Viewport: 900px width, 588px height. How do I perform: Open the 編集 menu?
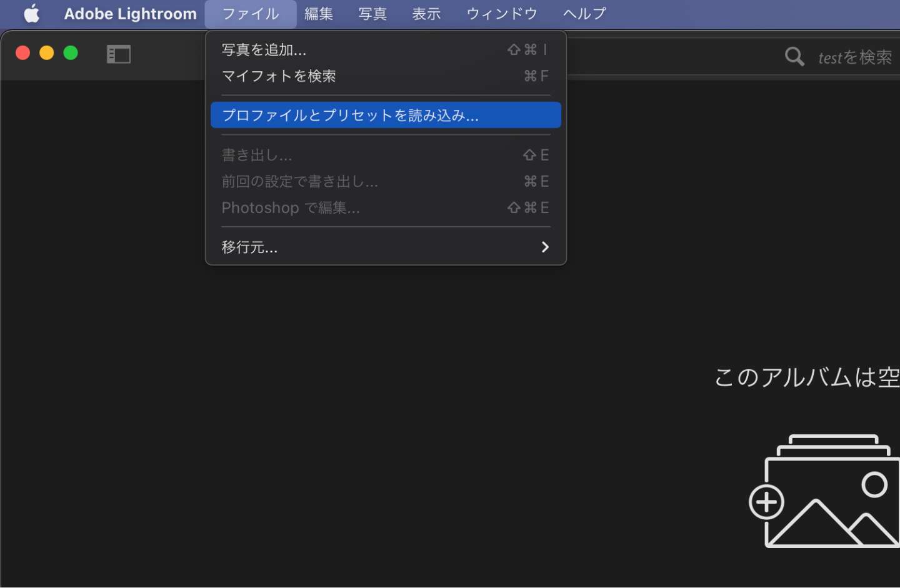click(319, 14)
